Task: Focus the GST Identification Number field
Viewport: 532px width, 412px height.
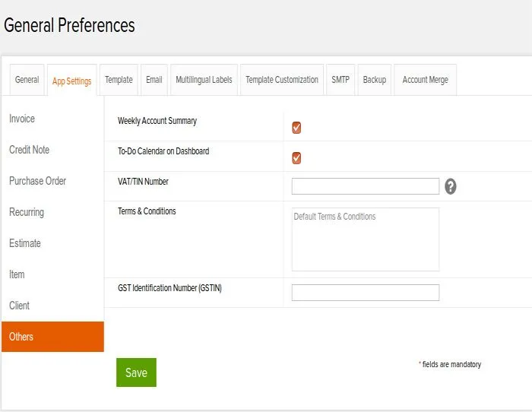Action: (x=366, y=293)
